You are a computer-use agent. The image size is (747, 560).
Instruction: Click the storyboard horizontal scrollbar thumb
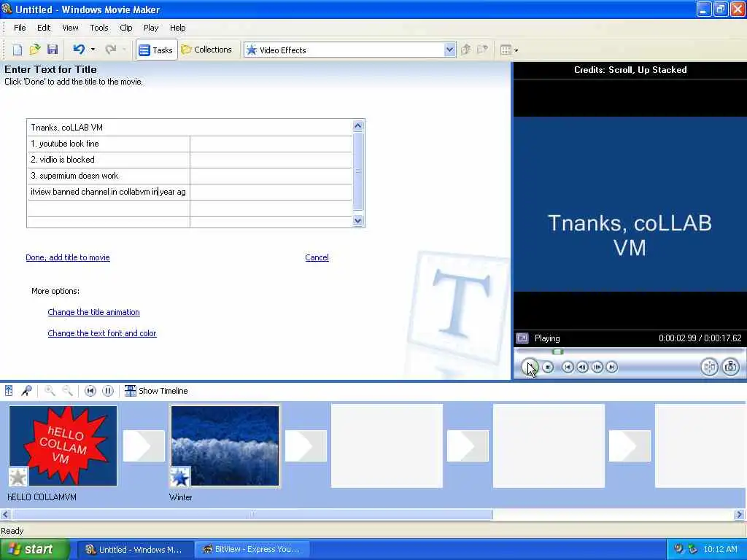252,515
